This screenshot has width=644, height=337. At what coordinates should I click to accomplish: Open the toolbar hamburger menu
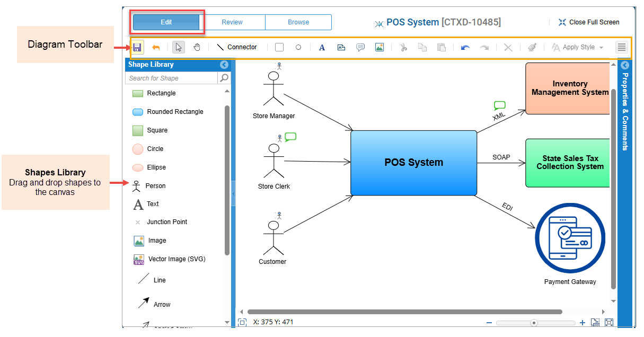coord(622,47)
